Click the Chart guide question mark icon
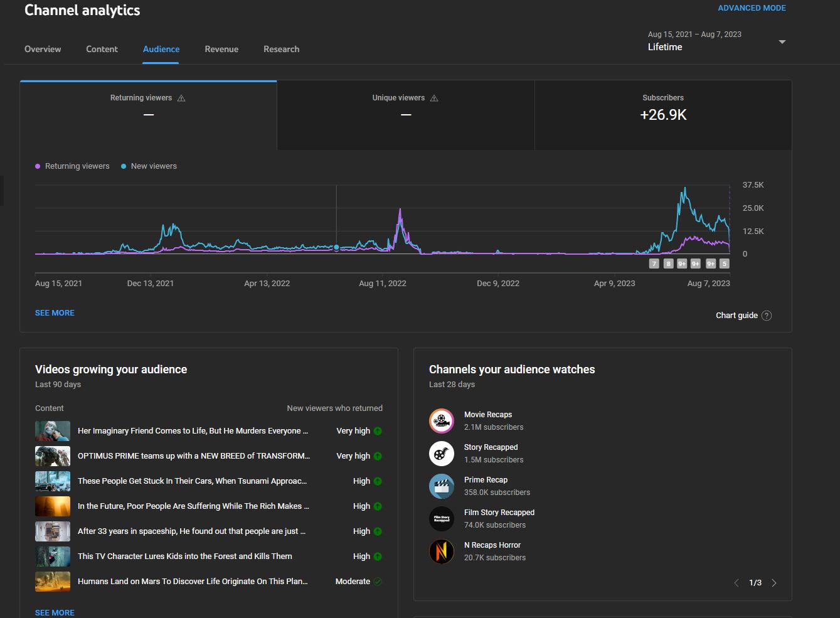 coord(767,316)
